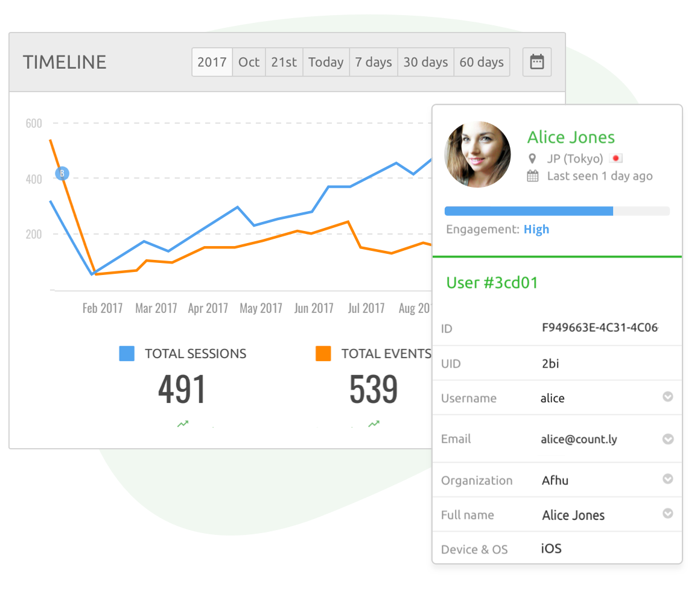Image resolution: width=700 pixels, height=591 pixels.
Task: Click the username value alice
Action: tap(553, 398)
